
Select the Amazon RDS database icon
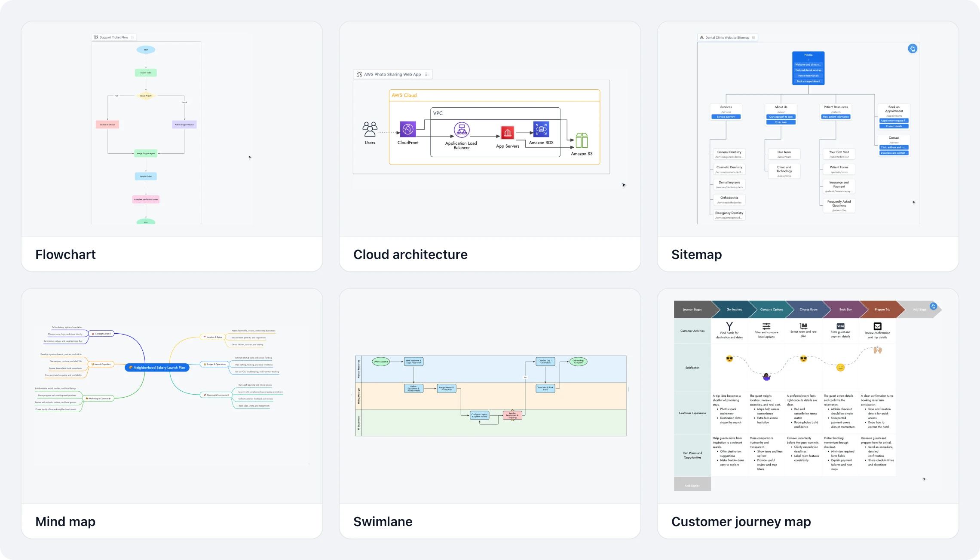coord(541,129)
